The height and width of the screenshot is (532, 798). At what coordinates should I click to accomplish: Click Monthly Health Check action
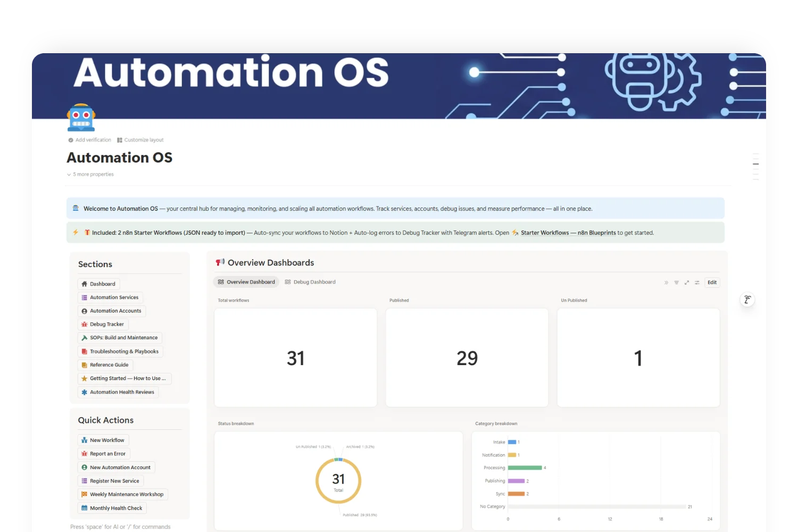[x=112, y=508]
